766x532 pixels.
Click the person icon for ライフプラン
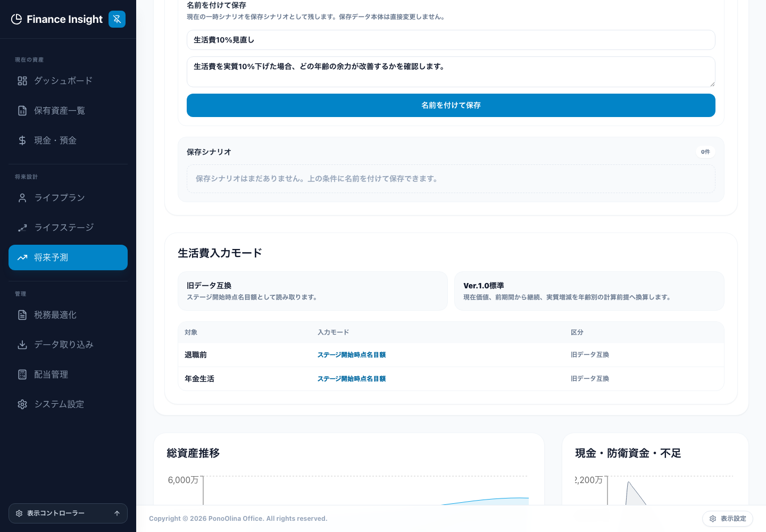(22, 198)
